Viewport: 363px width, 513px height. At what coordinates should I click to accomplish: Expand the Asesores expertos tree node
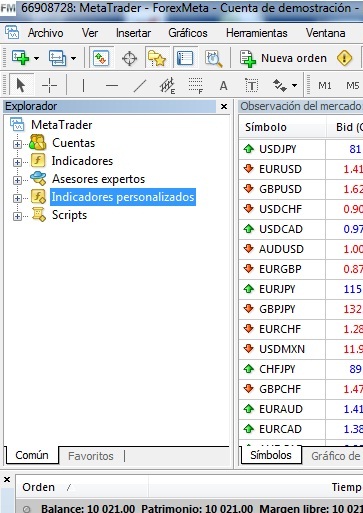[x=17, y=180]
